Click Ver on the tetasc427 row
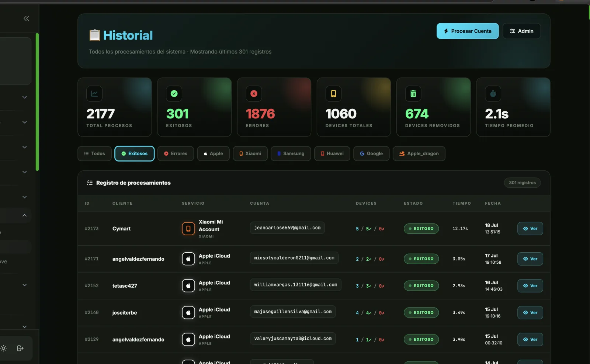Viewport: 590px width, 364px height. tap(530, 286)
